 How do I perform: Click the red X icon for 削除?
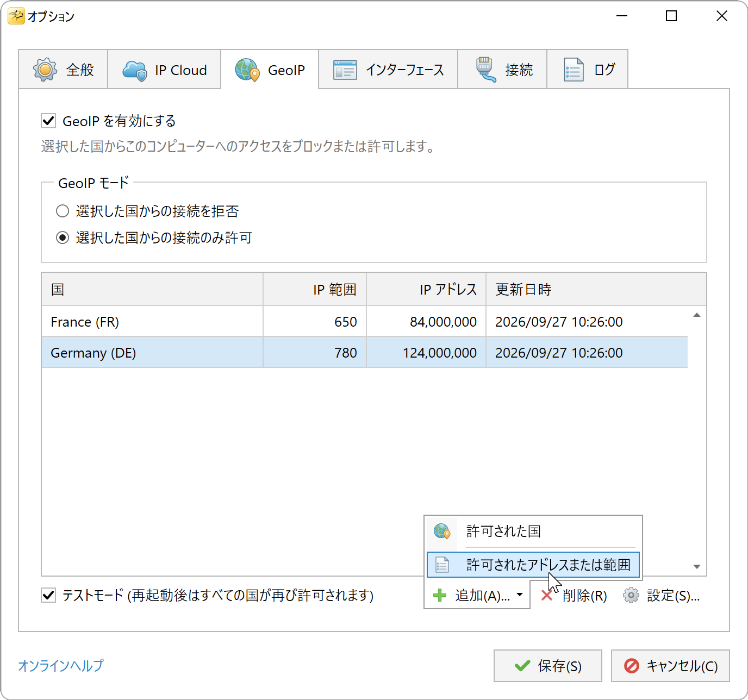[x=547, y=596]
